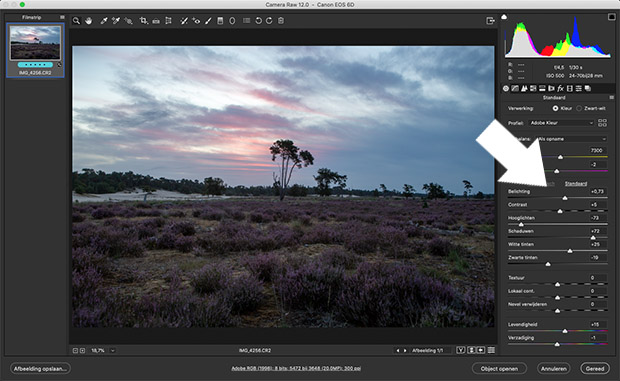Open the Presets panel tab
Screen dimensions: 620x381
[578, 89]
